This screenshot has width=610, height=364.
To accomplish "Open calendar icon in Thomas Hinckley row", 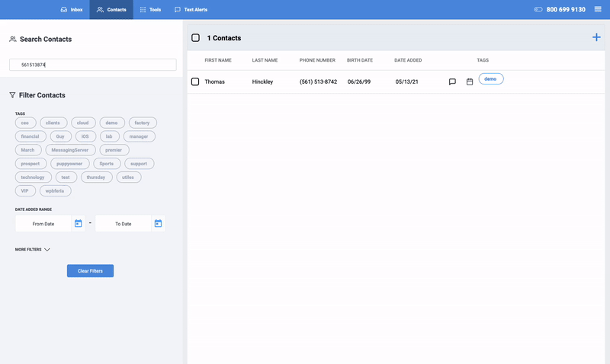I will (x=470, y=81).
